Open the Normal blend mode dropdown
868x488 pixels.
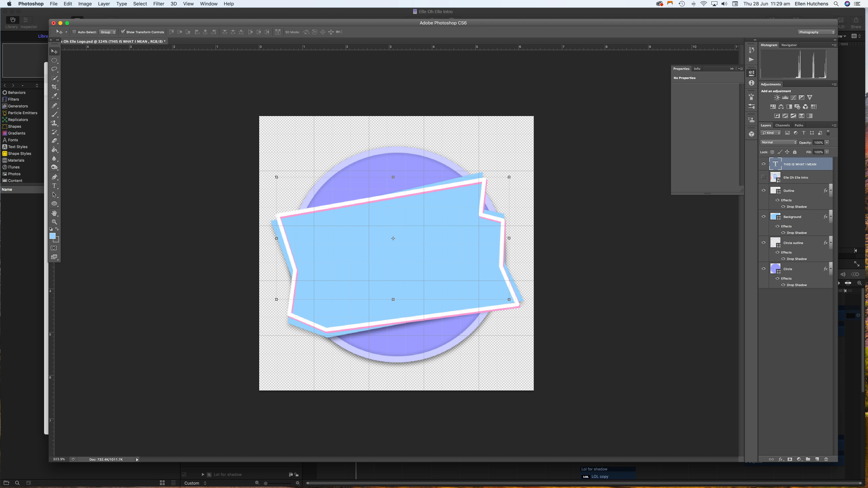pos(778,143)
